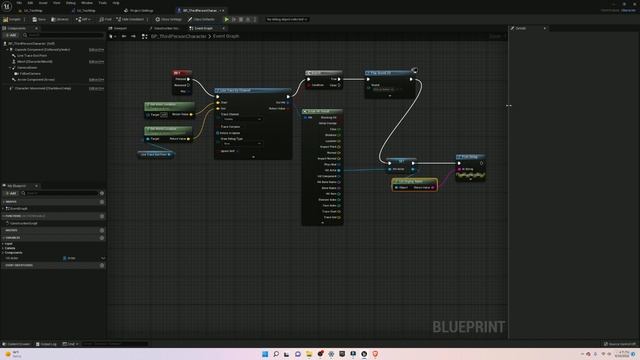Click BP_ThirdPersonCharacter breadcrumb in graph
This screenshot has width=640, height=360.
pos(179,36)
